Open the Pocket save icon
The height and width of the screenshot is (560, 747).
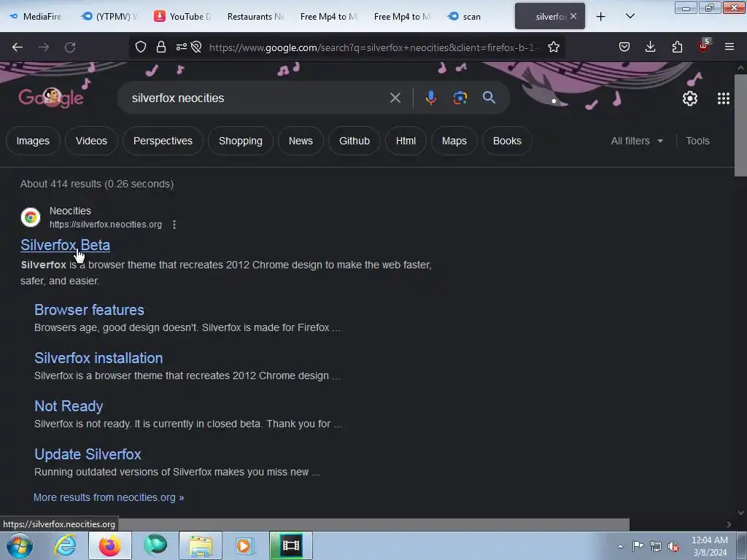624,47
